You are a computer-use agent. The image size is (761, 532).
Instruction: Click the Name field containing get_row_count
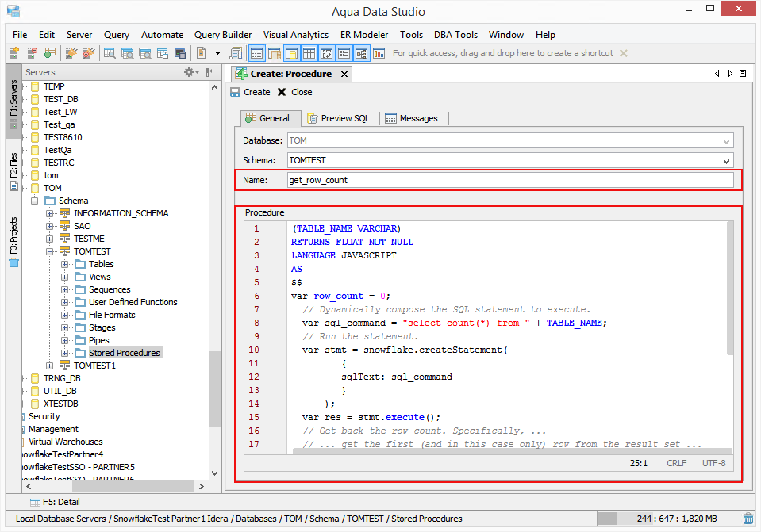pyautogui.click(x=509, y=180)
